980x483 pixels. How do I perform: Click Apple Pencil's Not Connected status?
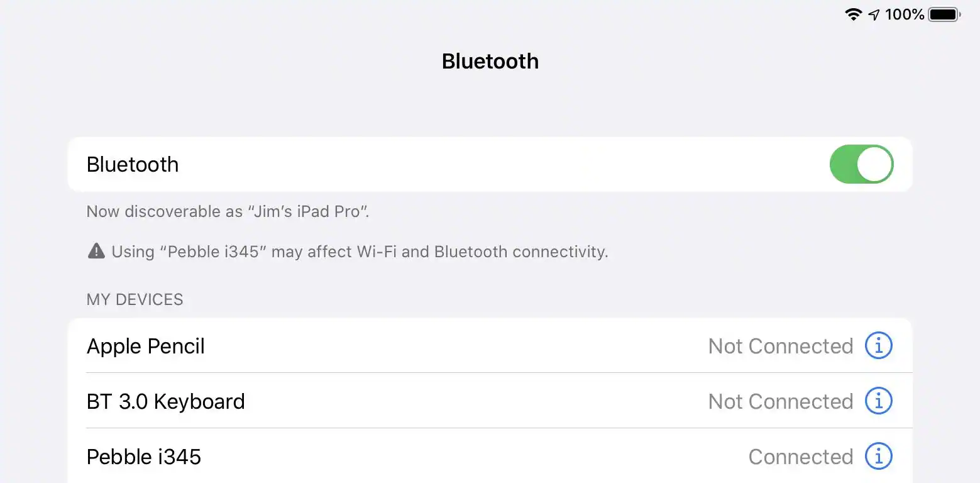click(x=780, y=346)
